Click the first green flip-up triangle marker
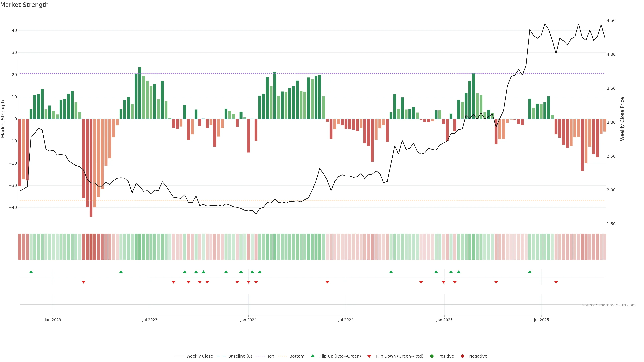 31,272
